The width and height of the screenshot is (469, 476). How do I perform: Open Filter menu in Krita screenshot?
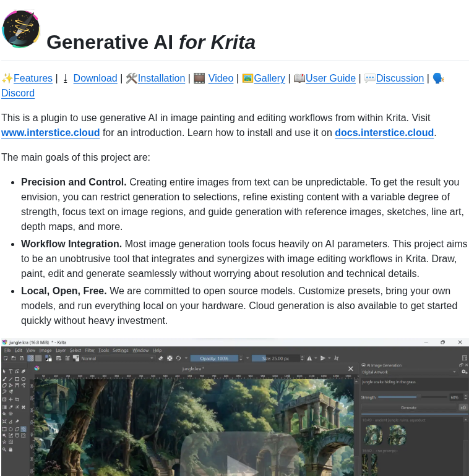[90, 350]
